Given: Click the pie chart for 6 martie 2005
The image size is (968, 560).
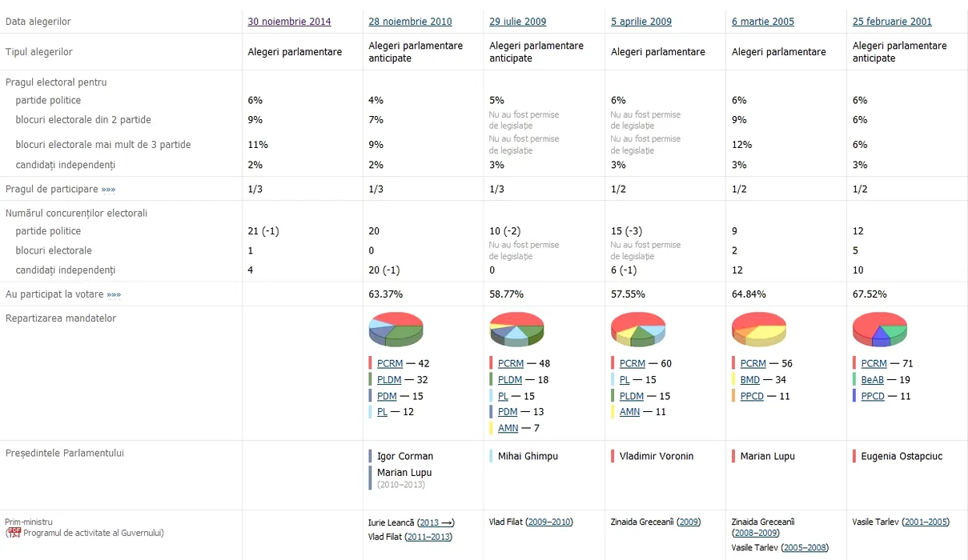Looking at the screenshot, I should pos(759,329).
